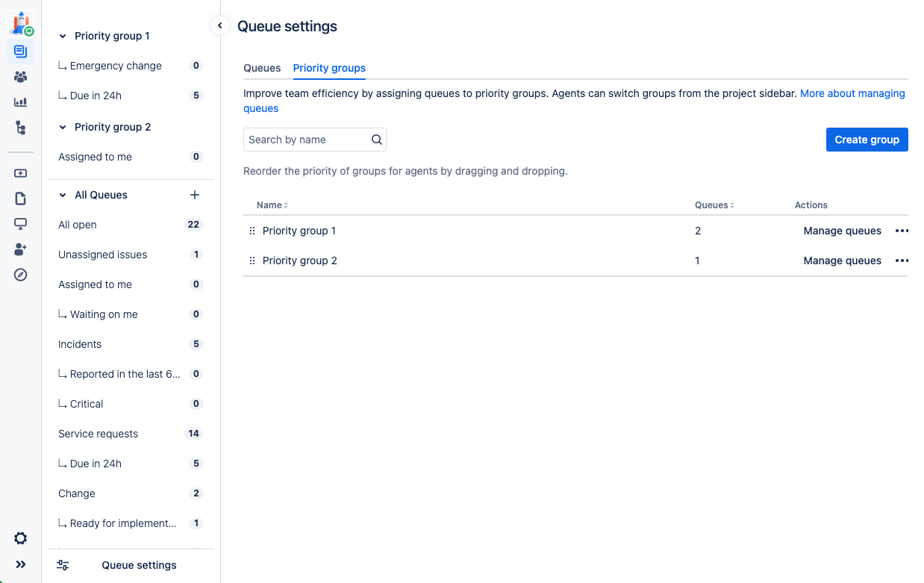Screen dimensions: 924x583
Task: Click Manage queues for Priority group 2
Action: click(x=842, y=261)
